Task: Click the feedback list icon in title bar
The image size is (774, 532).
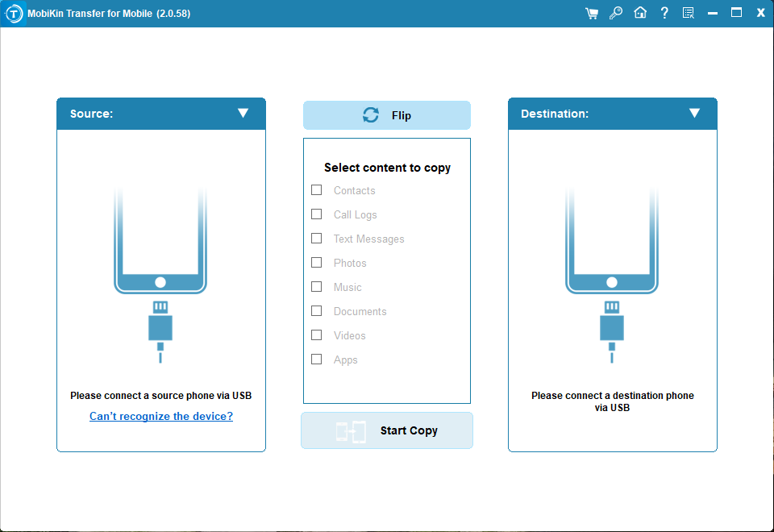Action: [x=688, y=13]
